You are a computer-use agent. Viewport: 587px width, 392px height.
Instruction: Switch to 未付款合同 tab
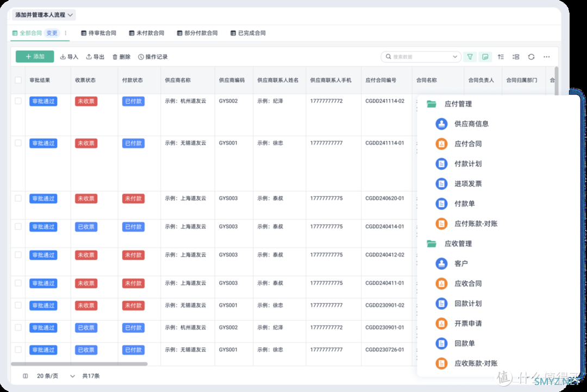coord(146,33)
